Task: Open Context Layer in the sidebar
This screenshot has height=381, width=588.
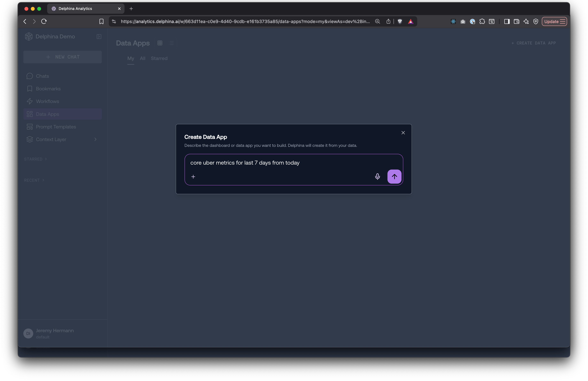Action: point(62,139)
